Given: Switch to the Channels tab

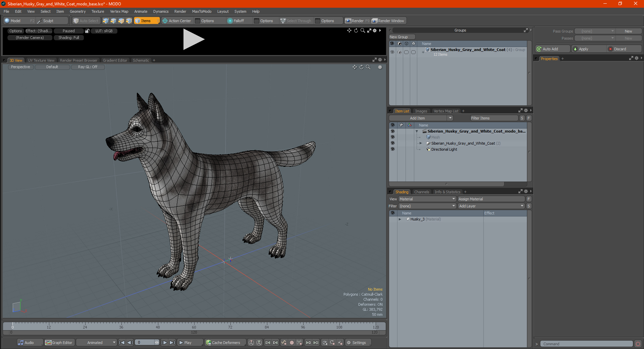Looking at the screenshot, I should click(x=422, y=192).
